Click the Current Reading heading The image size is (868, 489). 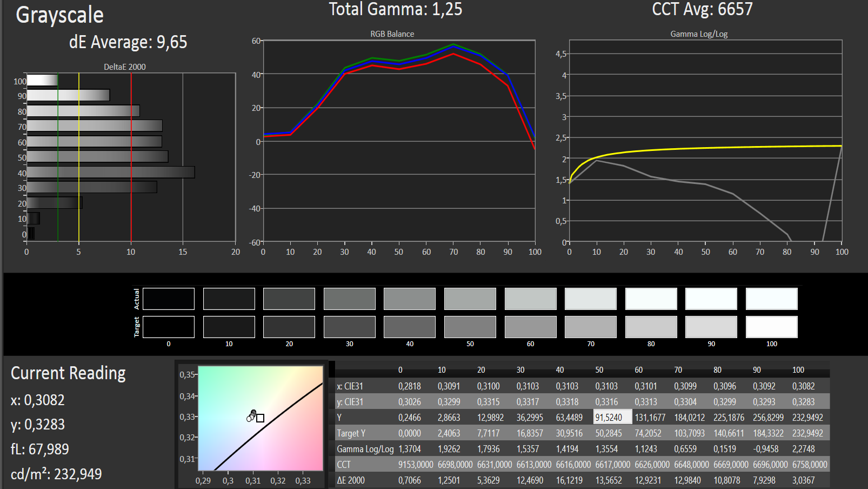68,373
